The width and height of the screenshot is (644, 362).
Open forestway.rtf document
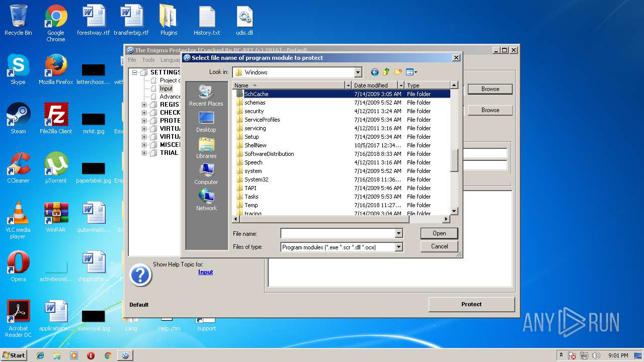(94, 21)
